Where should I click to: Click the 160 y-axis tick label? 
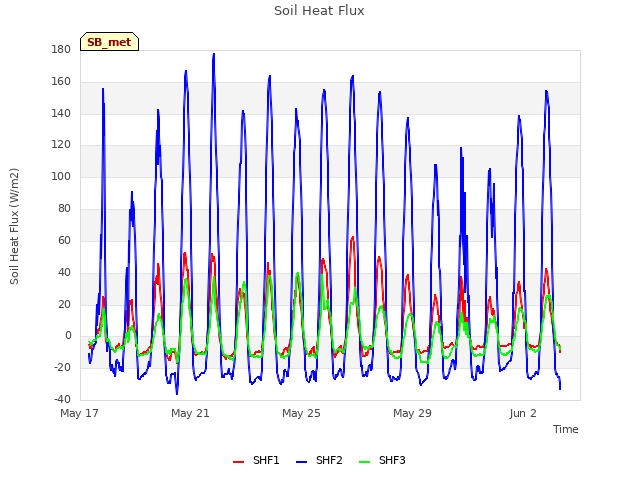point(61,82)
